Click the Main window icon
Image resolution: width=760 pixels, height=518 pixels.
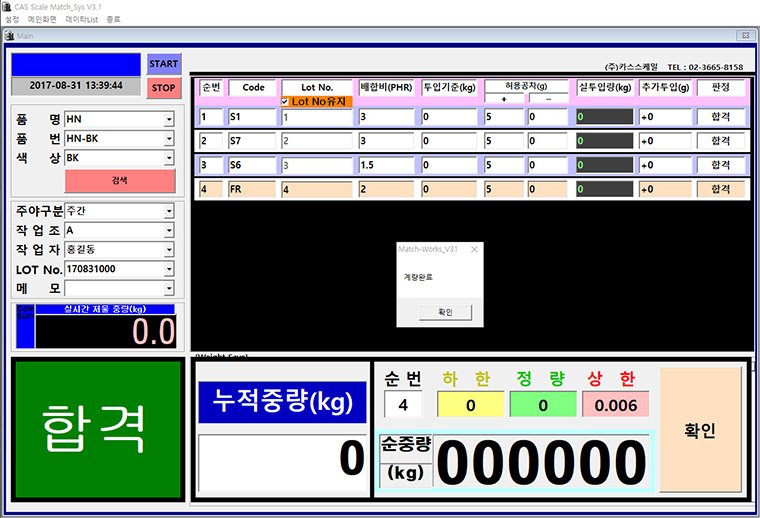pyautogui.click(x=9, y=35)
